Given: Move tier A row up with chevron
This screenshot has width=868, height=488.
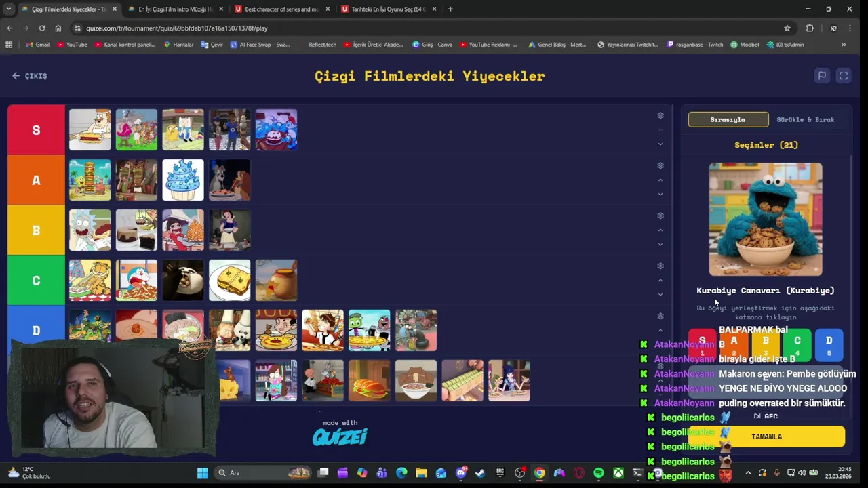Looking at the screenshot, I should click(660, 180).
